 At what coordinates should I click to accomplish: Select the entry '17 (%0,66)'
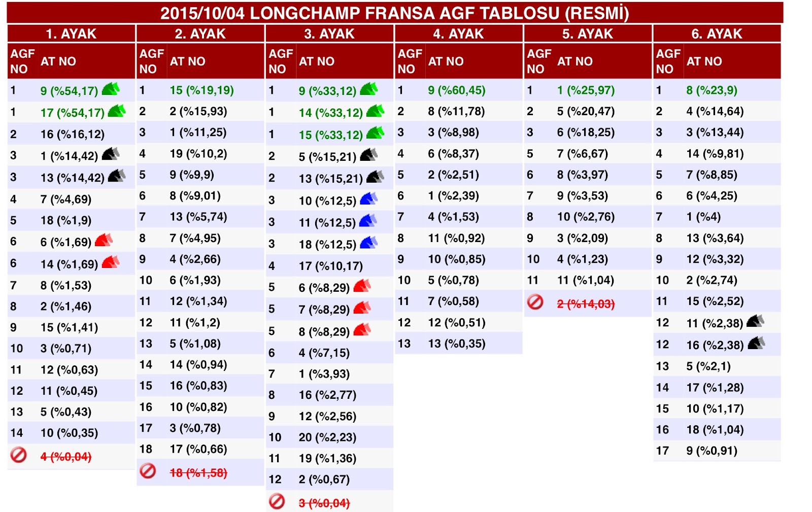tap(198, 449)
